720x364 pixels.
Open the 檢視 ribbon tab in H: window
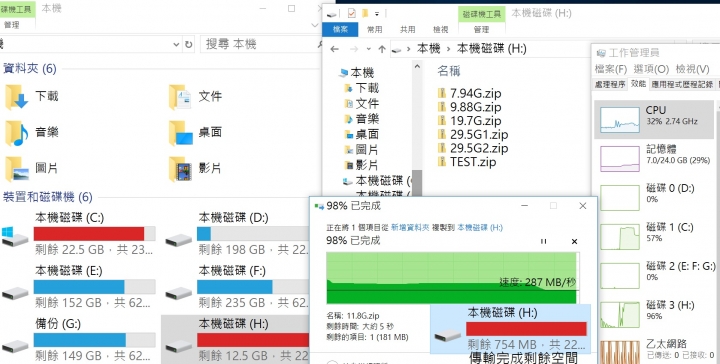[x=440, y=29]
